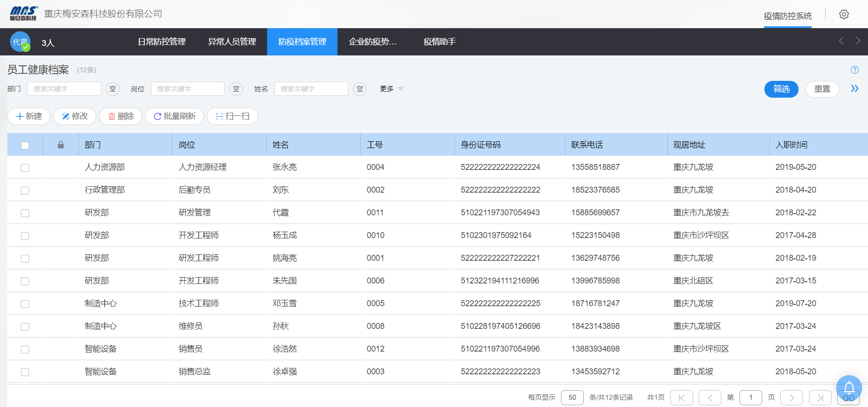Focus the 姓名 search input field
Image resolution: width=868 pixels, height=407 pixels.
click(311, 89)
